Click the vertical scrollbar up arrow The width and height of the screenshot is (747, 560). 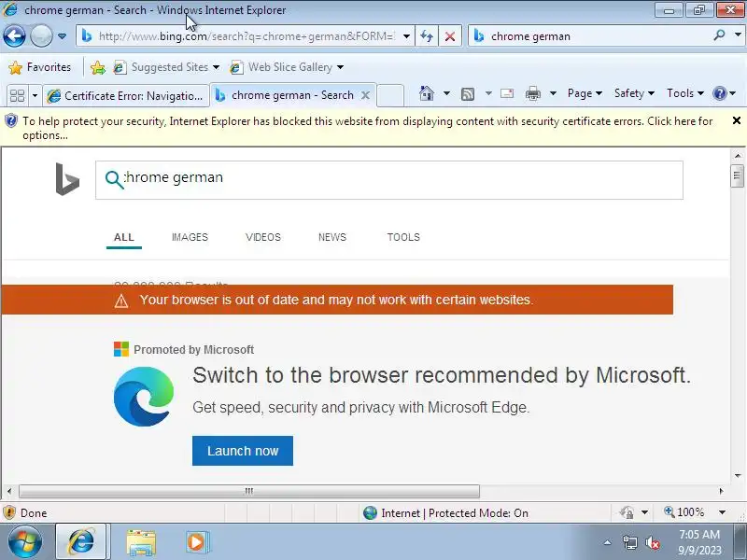(x=738, y=155)
